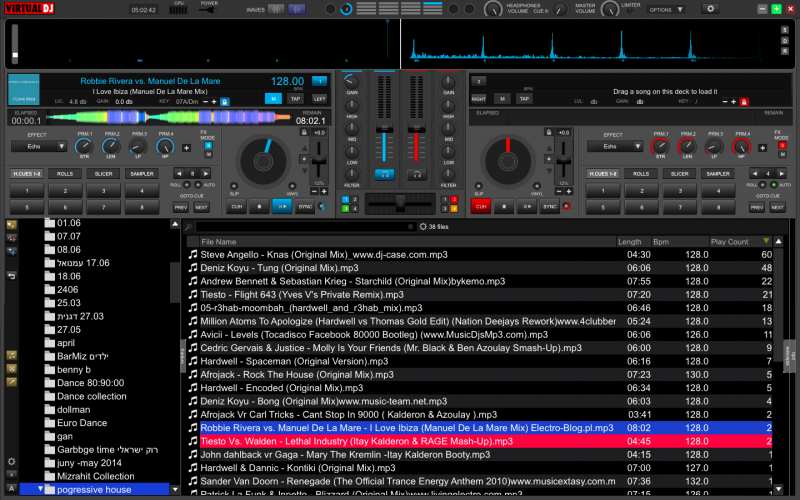Click the crossfader slider
Viewport: 800px width, 500px height.
(x=400, y=204)
